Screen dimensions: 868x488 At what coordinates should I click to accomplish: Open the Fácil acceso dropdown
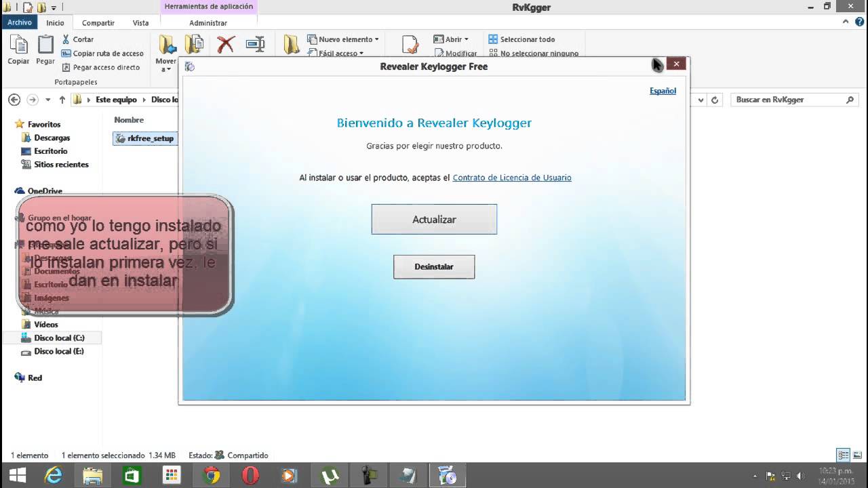pos(336,54)
